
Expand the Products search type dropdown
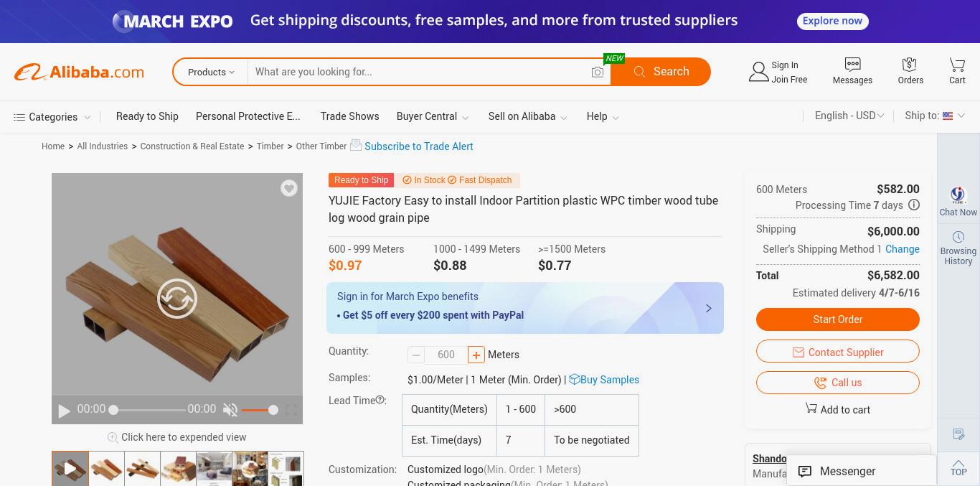211,72
